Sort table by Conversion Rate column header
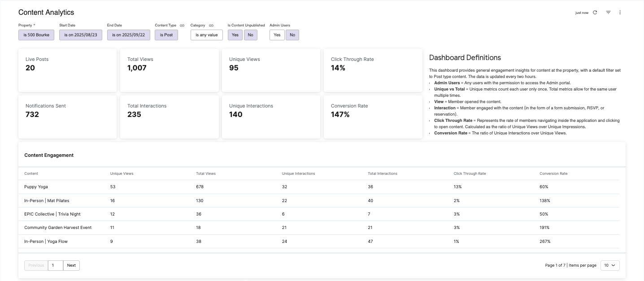This screenshot has height=281, width=644. click(x=553, y=173)
